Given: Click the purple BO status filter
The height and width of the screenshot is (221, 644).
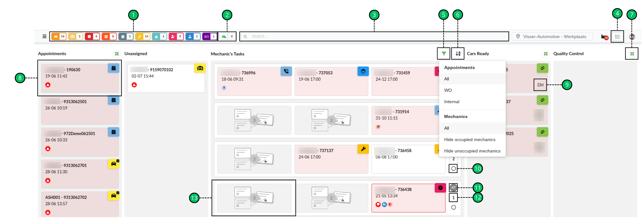Looking at the screenshot, I should tap(210, 36).
